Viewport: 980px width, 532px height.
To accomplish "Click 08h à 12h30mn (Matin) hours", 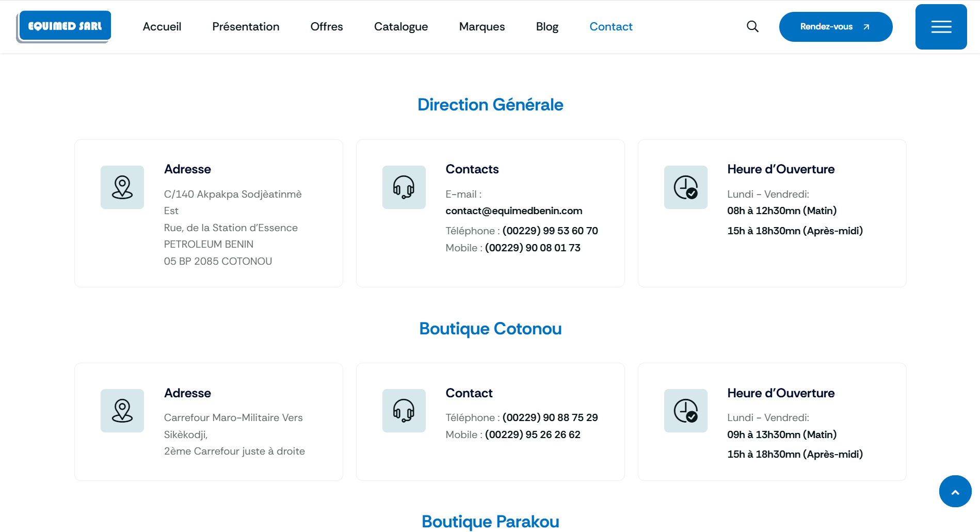I will [x=782, y=211].
